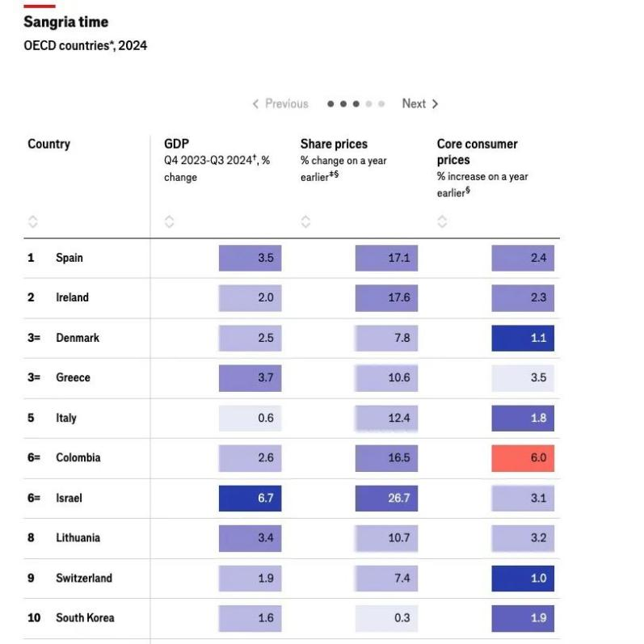Click the Ireland country name

[x=72, y=297]
